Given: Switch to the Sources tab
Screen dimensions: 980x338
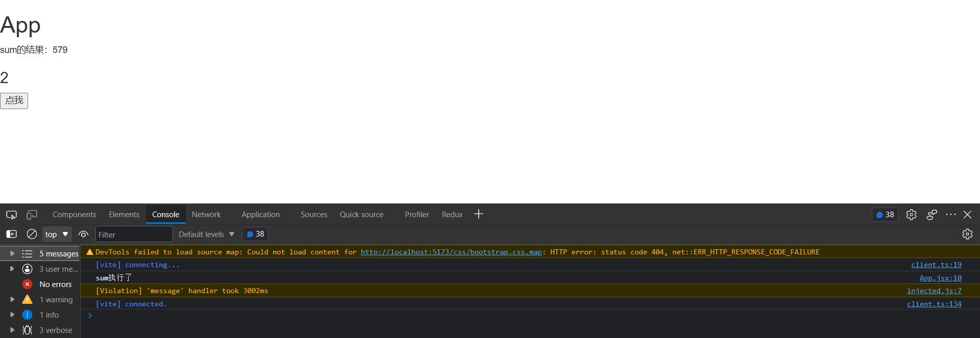Looking at the screenshot, I should pos(313,215).
